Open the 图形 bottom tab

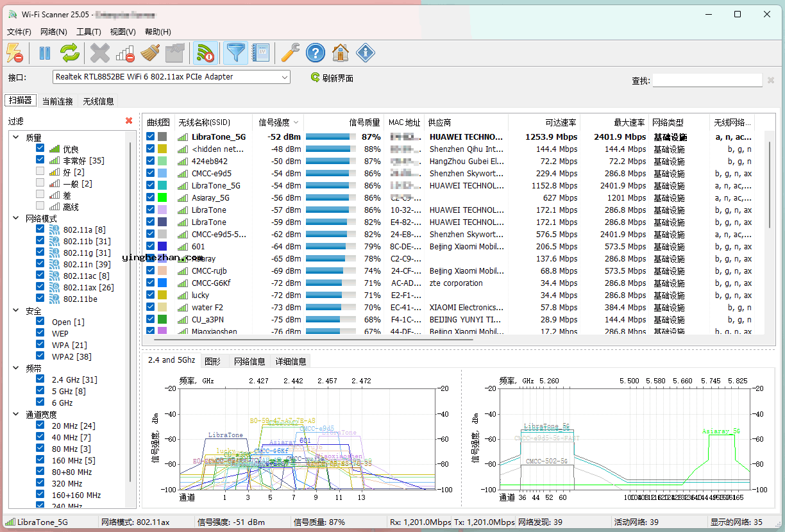(213, 362)
